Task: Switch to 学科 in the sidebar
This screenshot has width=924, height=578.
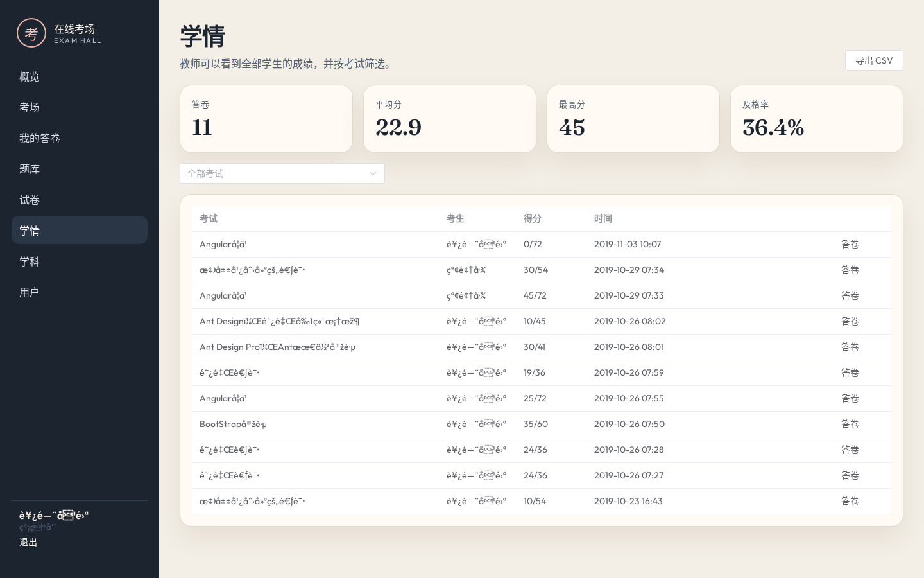Action: click(x=80, y=261)
